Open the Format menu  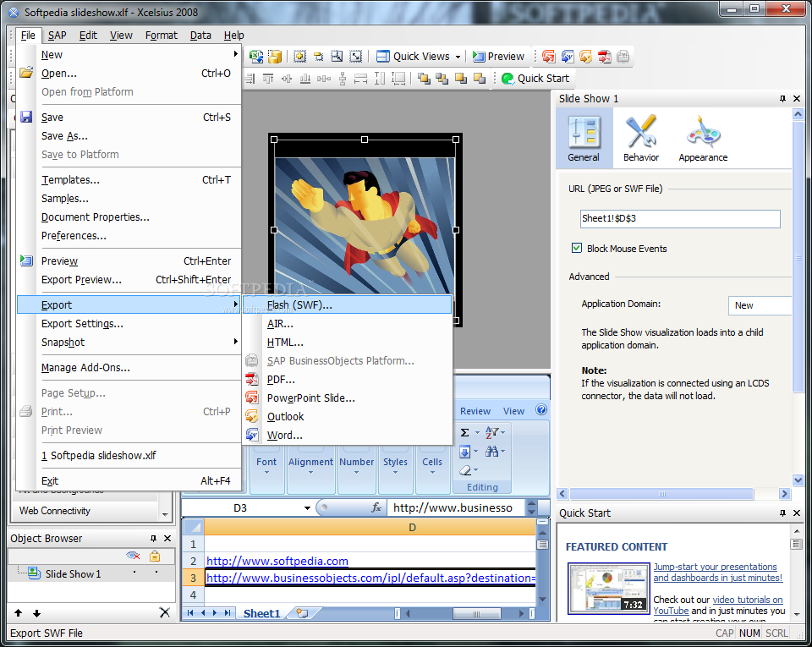[161, 36]
